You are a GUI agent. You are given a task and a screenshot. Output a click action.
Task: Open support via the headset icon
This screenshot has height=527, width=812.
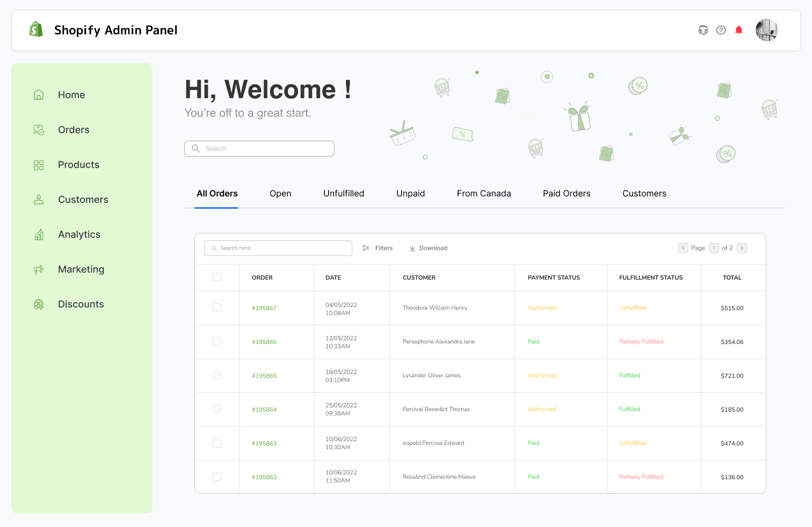pyautogui.click(x=703, y=30)
